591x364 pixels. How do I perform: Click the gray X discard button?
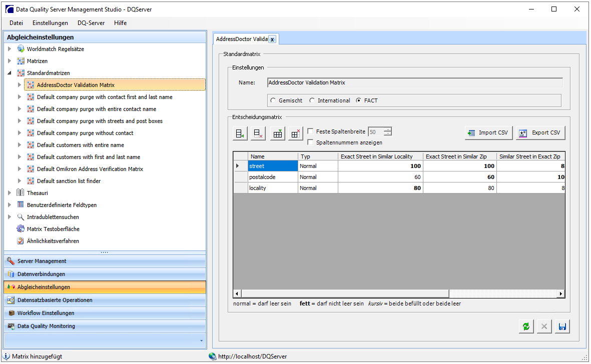[544, 326]
